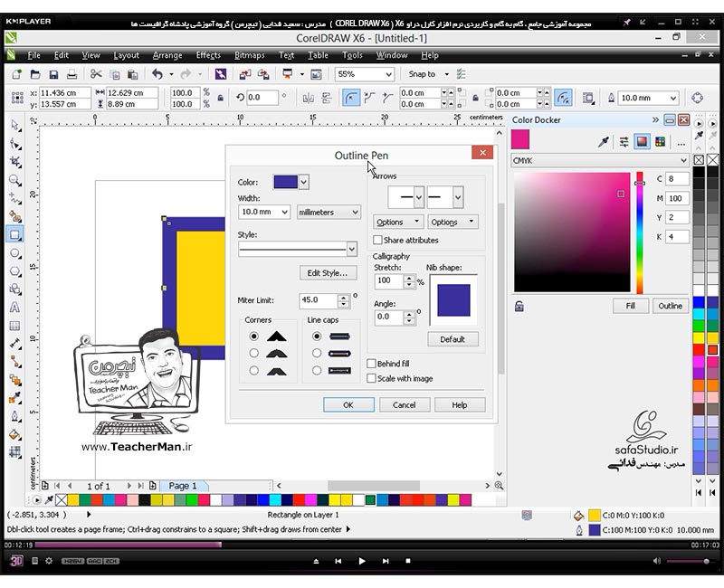Show color palettes in Color Docker
The width and height of the screenshot is (724, 588).
point(661,142)
